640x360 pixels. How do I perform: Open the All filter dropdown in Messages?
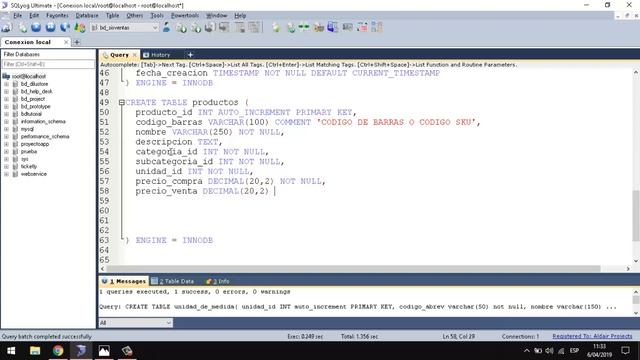[135, 323]
